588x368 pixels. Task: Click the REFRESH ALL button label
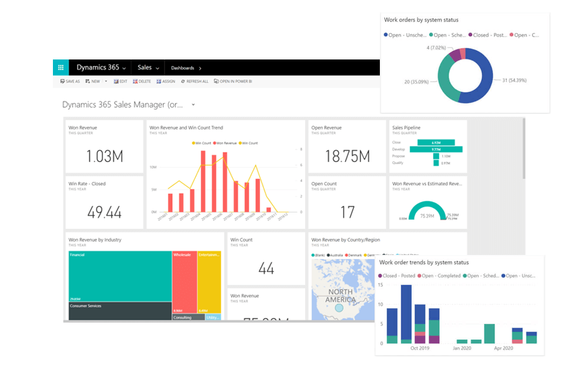pyautogui.click(x=197, y=81)
